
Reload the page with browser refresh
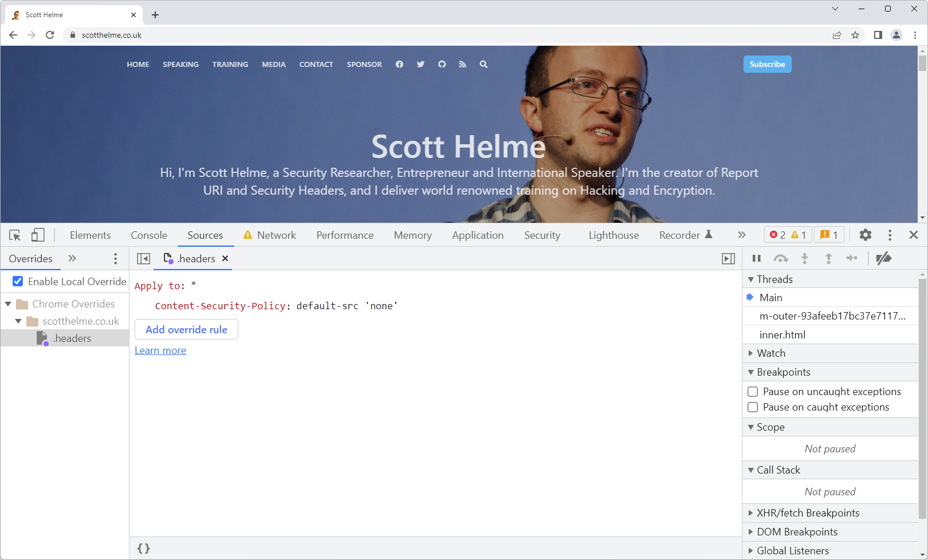pyautogui.click(x=50, y=35)
